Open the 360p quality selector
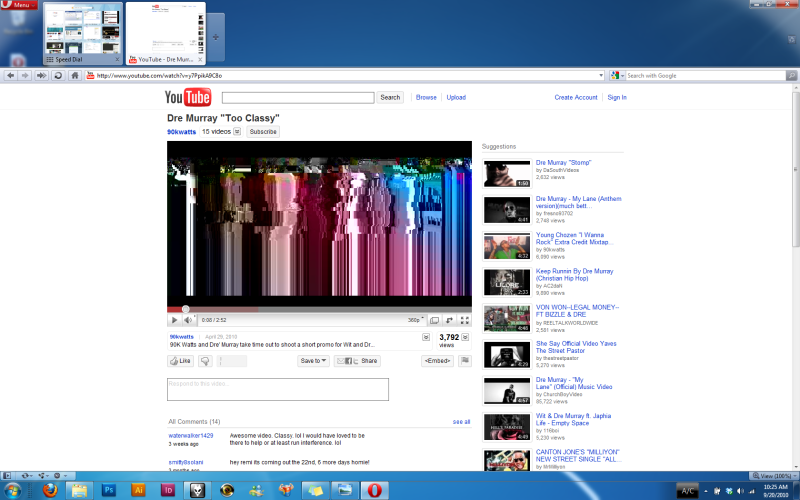This screenshot has height=500, width=800. [x=416, y=320]
